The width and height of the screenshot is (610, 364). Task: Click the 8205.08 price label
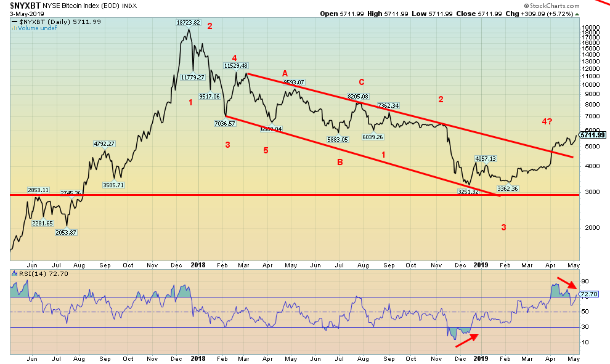click(357, 97)
